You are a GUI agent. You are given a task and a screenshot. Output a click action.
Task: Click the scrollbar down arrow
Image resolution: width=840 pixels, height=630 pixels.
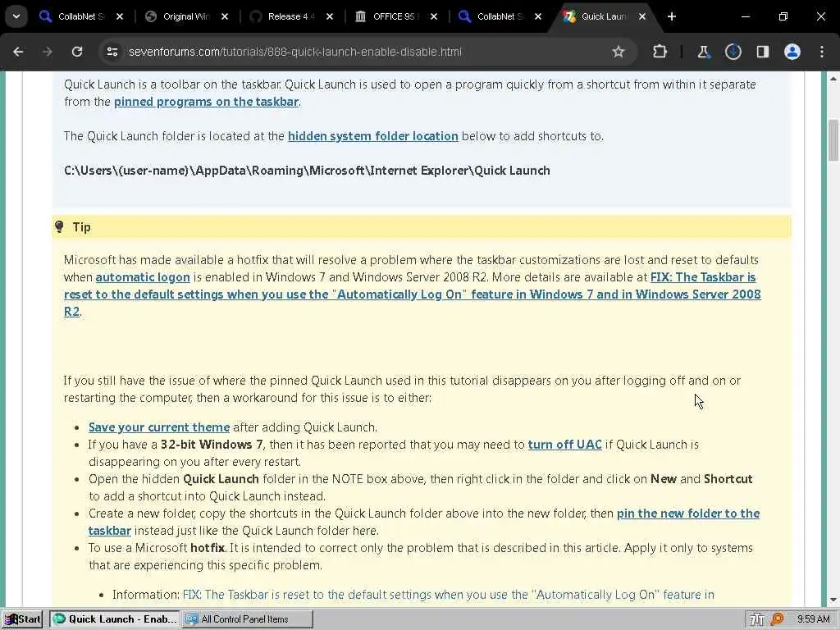tap(833, 600)
